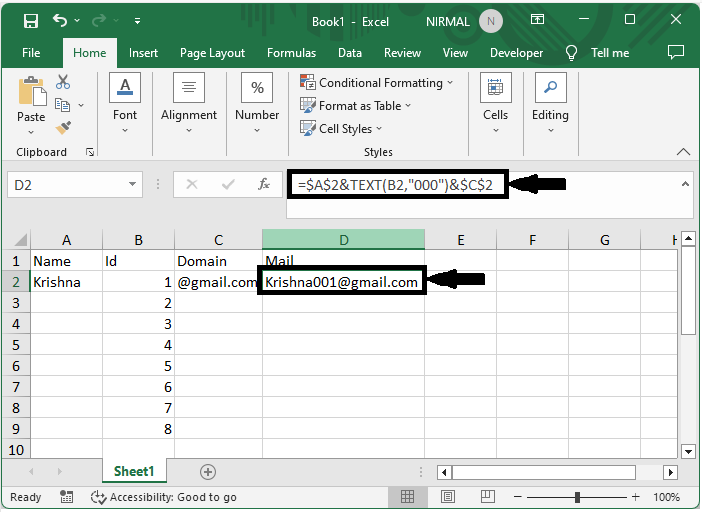Cancel formula entry with the X icon
702x512 pixels.
[192, 184]
